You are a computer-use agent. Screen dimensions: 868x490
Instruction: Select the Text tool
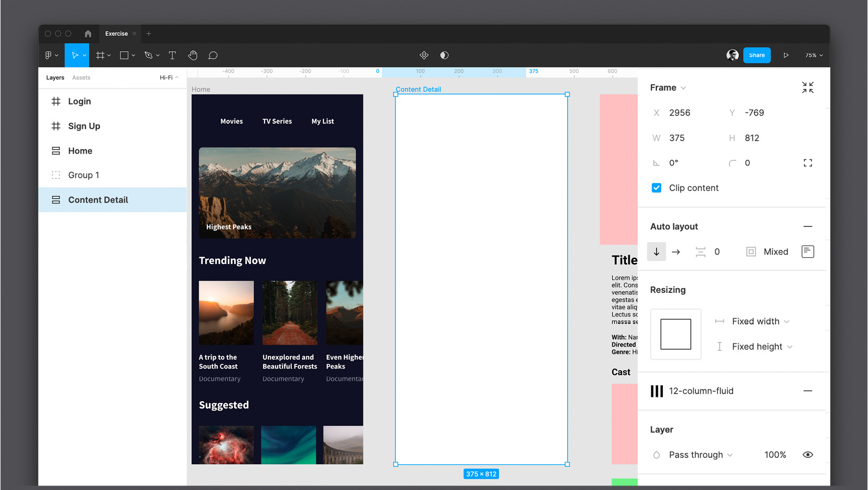[172, 55]
